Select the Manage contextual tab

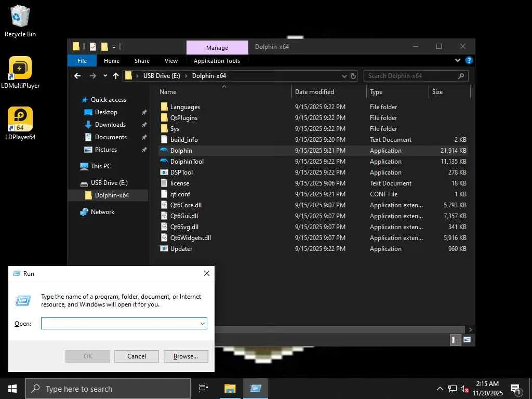(217, 48)
